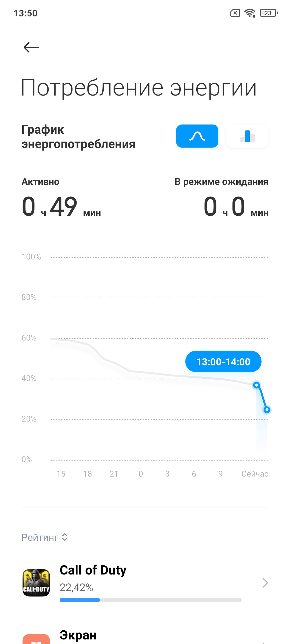The width and height of the screenshot is (290, 644).
Task: Select the lower blue graph point
Action: (267, 410)
